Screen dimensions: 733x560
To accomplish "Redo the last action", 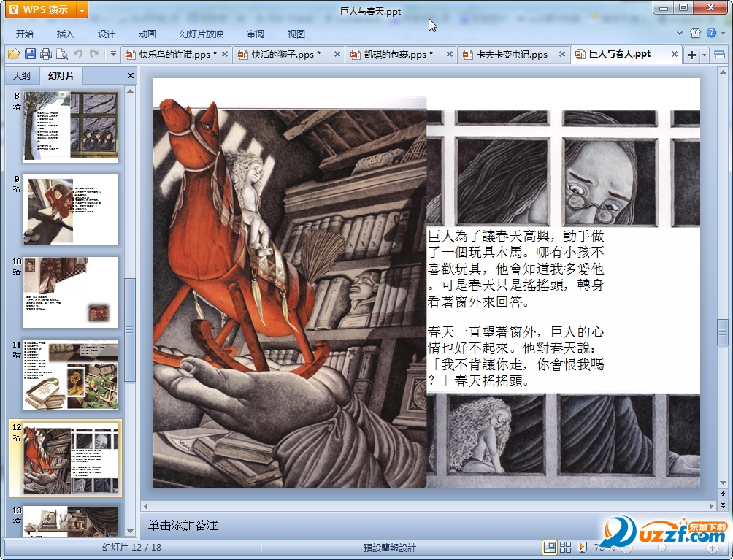I will click(94, 54).
